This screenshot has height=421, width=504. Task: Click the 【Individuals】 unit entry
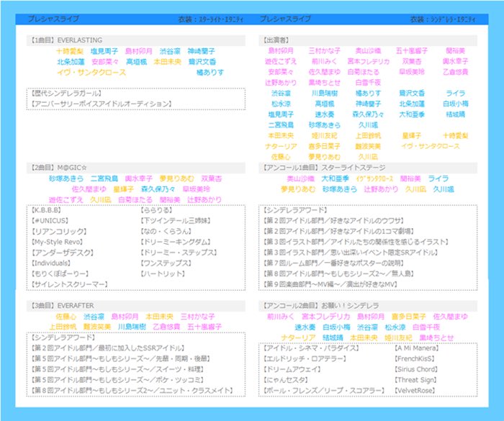coord(51,263)
